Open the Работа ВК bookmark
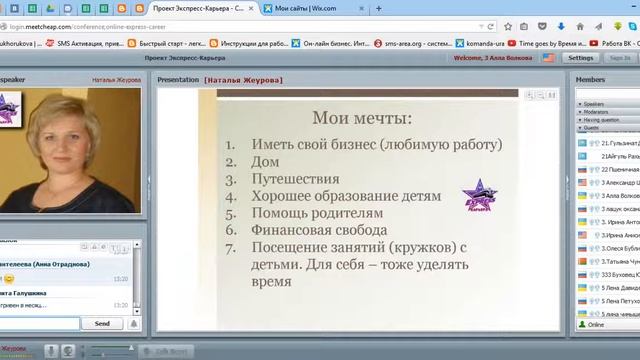Image resolution: width=640 pixels, height=360 pixels. click(614, 43)
